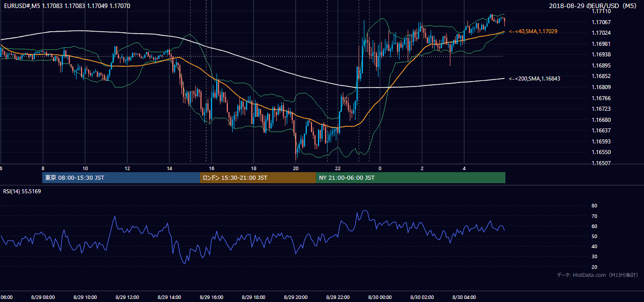Image resolution: width=644 pixels, height=302 pixels.
Task: Click the bottom time label 8/30 04:00
Action: coord(465,297)
